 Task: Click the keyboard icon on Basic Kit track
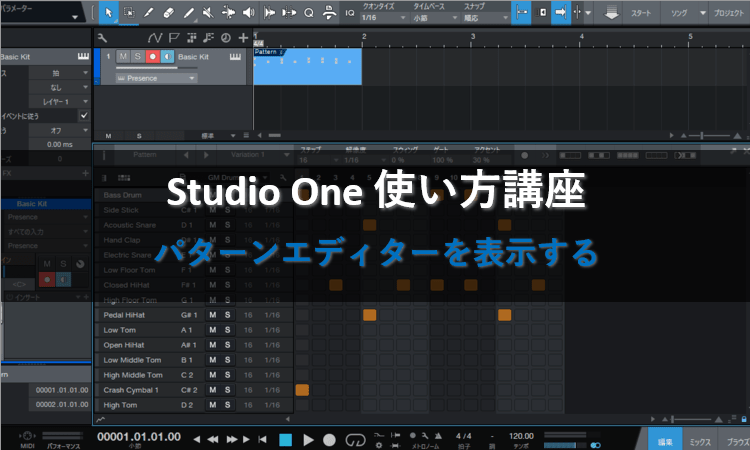[x=235, y=57]
